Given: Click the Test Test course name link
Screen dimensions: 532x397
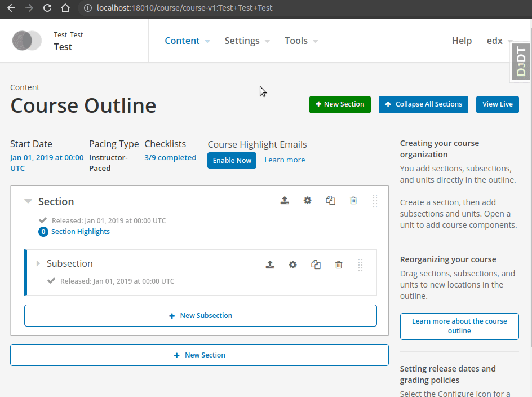Looking at the screenshot, I should pos(69,41).
